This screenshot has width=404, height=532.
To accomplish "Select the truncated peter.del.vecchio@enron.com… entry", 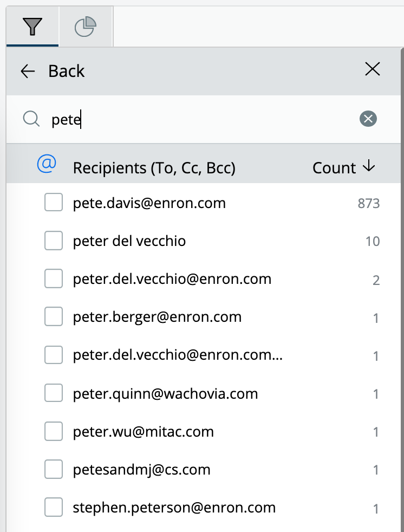I will point(178,355).
